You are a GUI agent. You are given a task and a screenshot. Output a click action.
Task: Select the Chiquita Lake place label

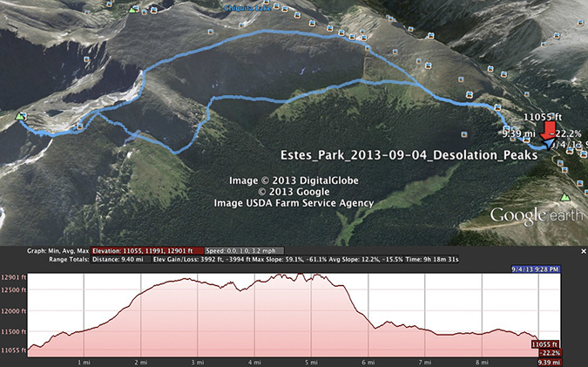(x=247, y=8)
